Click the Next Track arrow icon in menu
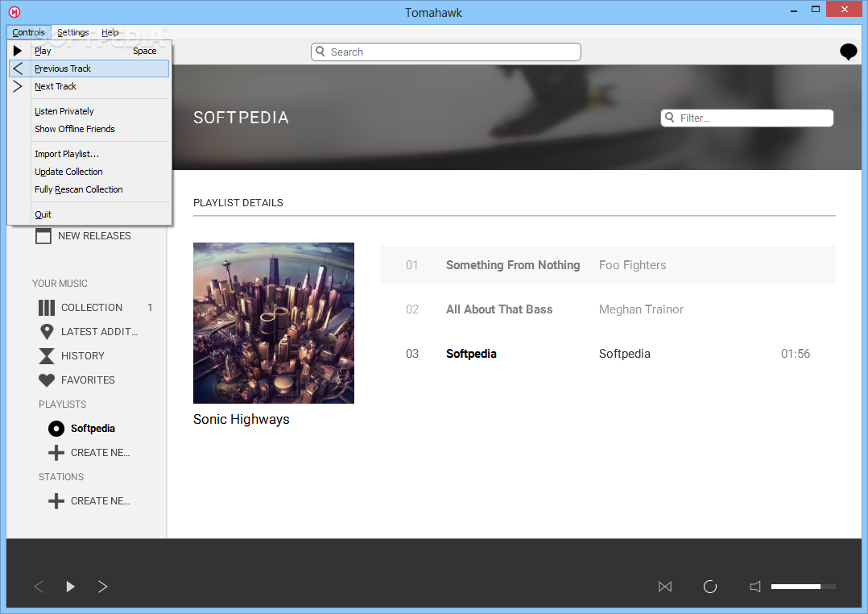The height and width of the screenshot is (614, 868). point(18,86)
